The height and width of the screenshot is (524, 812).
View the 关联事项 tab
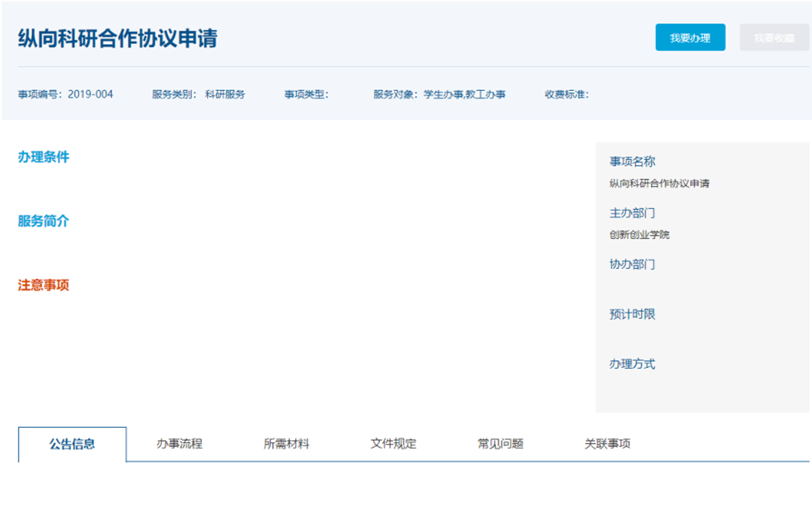pos(607,444)
